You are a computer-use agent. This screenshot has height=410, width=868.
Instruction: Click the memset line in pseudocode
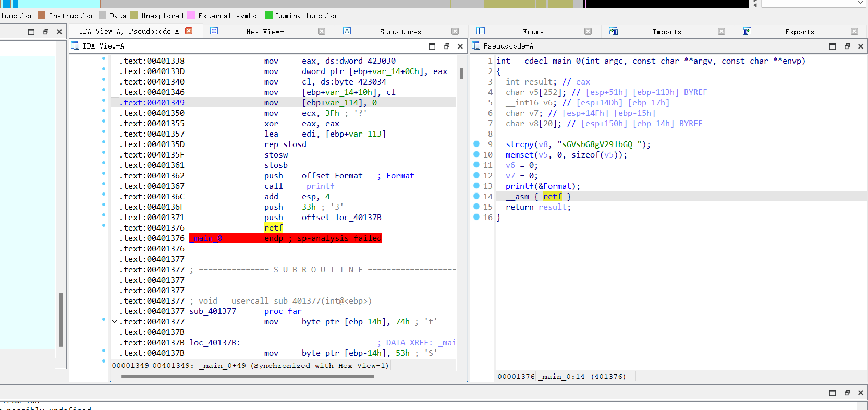(566, 155)
